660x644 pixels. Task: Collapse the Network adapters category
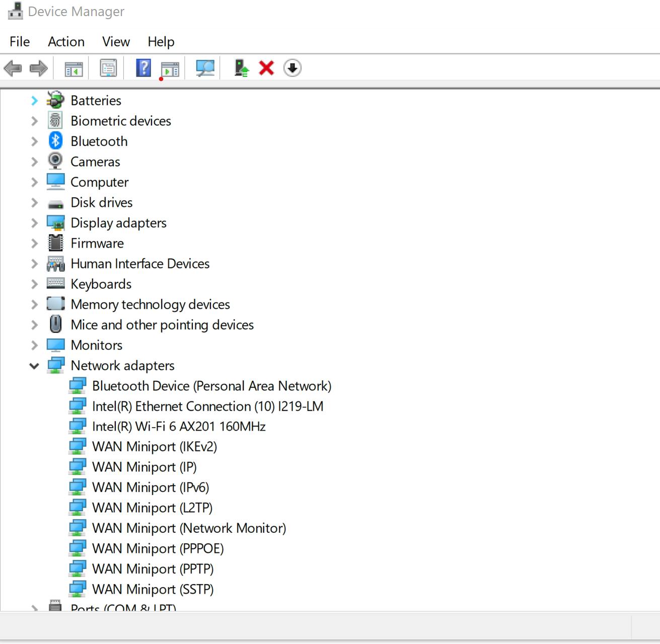(x=34, y=366)
